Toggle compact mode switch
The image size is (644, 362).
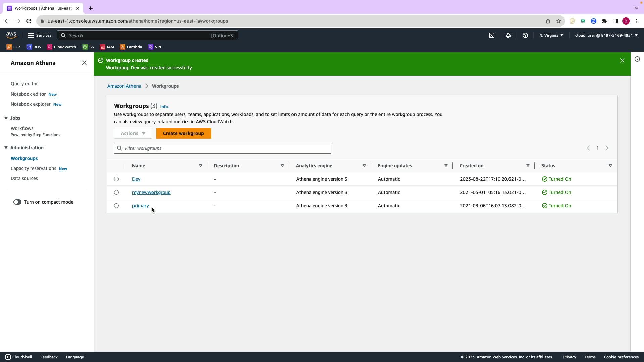[x=17, y=202]
